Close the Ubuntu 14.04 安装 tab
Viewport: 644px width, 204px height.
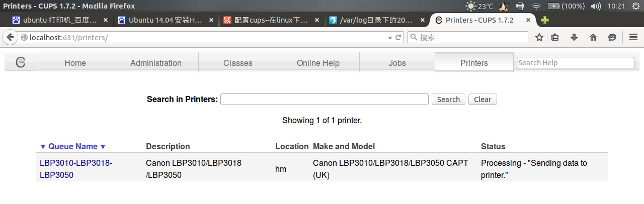pyautogui.click(x=211, y=21)
